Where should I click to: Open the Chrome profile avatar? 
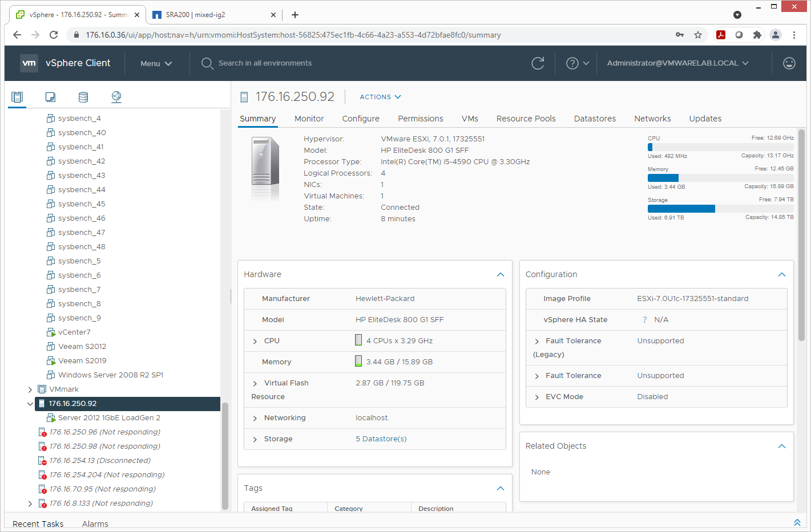coord(776,35)
